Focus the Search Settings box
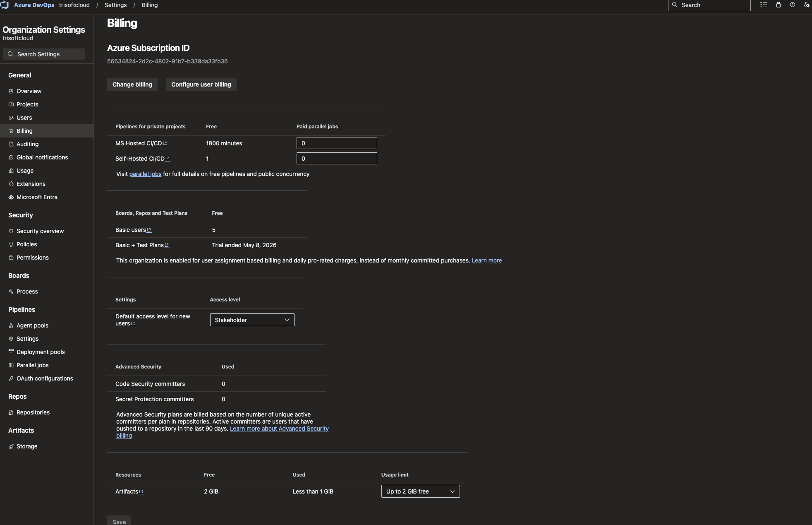The width and height of the screenshot is (812, 525). click(44, 54)
